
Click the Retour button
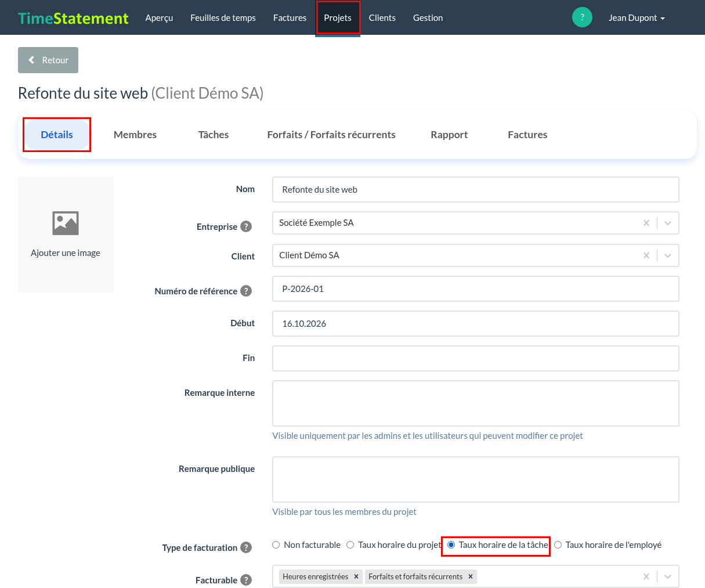coord(48,60)
